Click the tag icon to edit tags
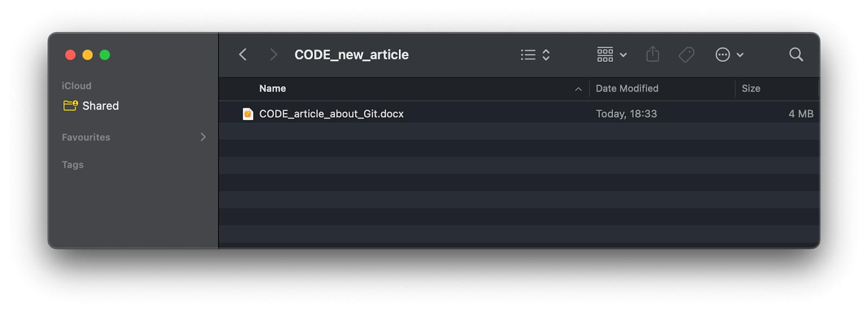Screen dimensions: 868x312 point(686,55)
